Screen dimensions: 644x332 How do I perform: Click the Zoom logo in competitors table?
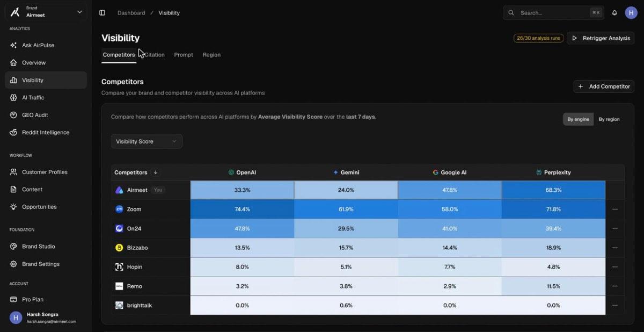pos(119,209)
